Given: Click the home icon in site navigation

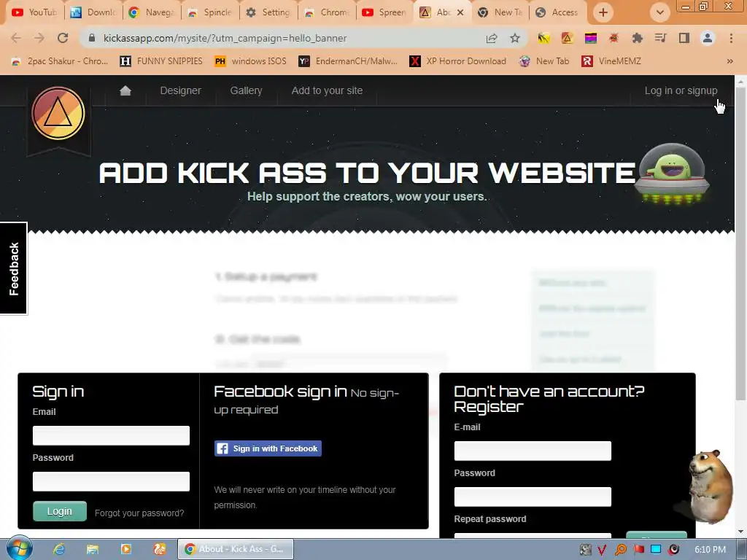Looking at the screenshot, I should 125,90.
